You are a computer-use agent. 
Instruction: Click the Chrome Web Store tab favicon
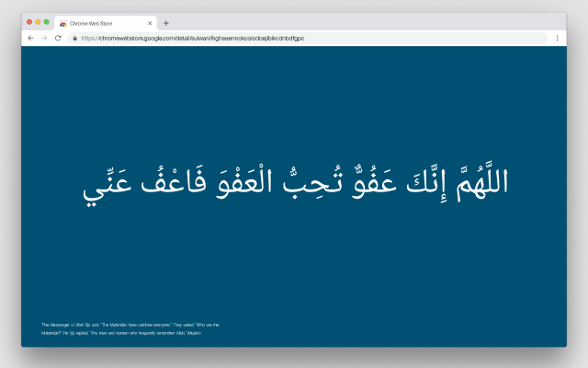[x=63, y=23]
